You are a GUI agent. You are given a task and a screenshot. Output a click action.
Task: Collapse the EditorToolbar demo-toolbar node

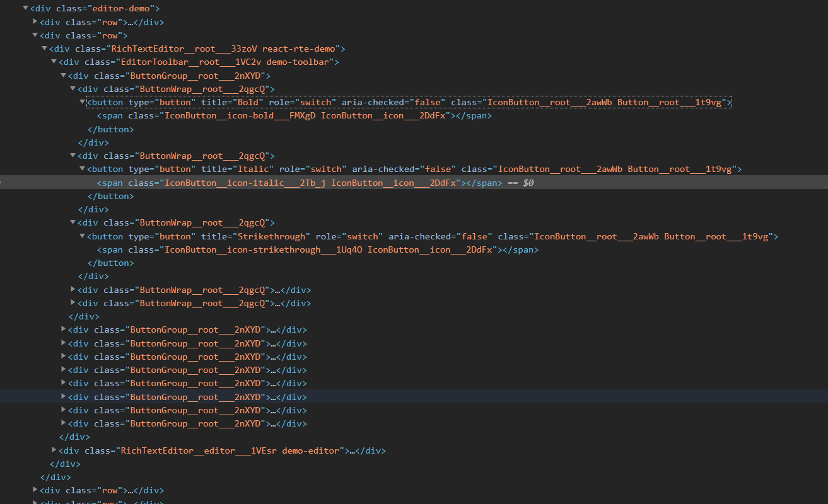(x=54, y=62)
